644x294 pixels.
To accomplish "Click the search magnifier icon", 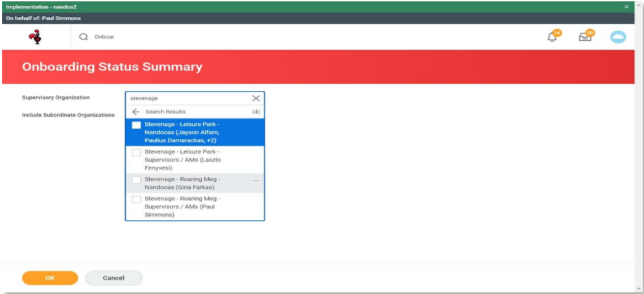I will pyautogui.click(x=84, y=37).
